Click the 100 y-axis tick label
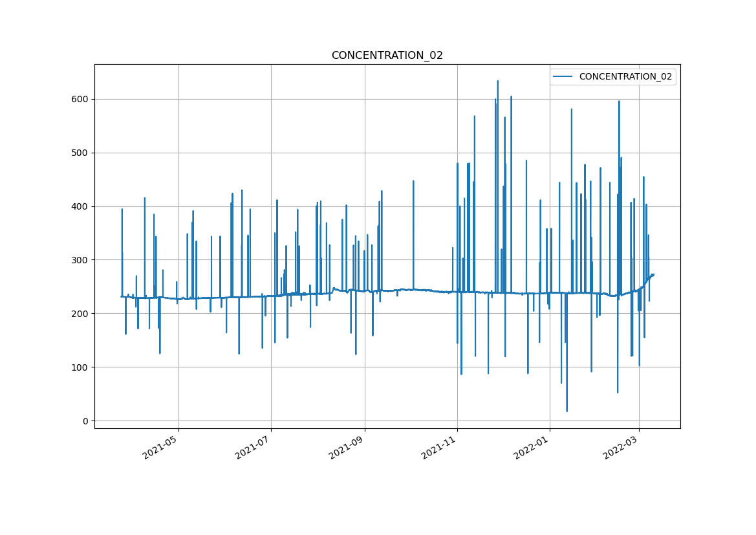This screenshot has width=756, height=535. (81, 367)
